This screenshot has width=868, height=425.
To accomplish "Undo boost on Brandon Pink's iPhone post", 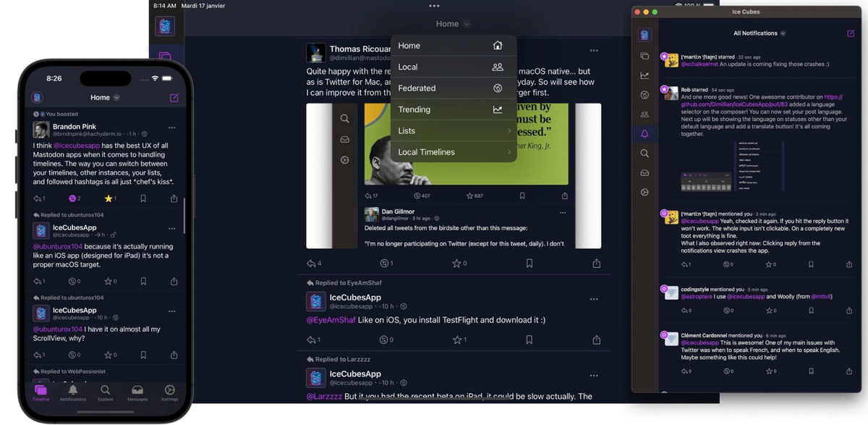I will coord(75,198).
